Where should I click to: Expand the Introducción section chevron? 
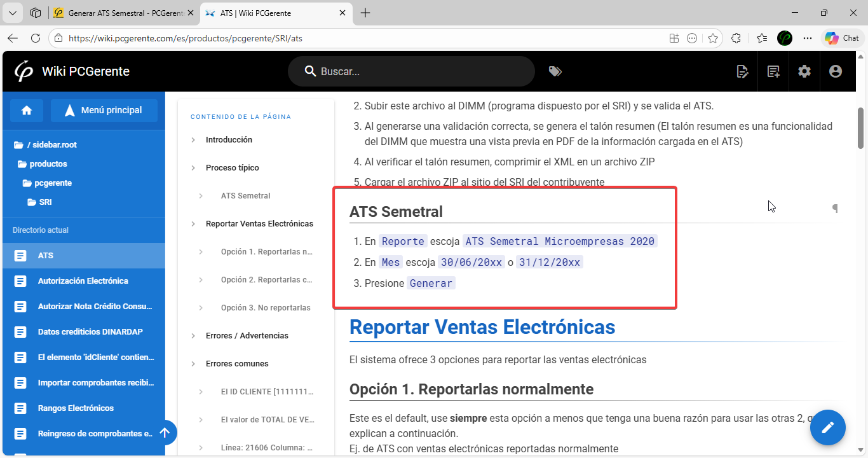193,140
